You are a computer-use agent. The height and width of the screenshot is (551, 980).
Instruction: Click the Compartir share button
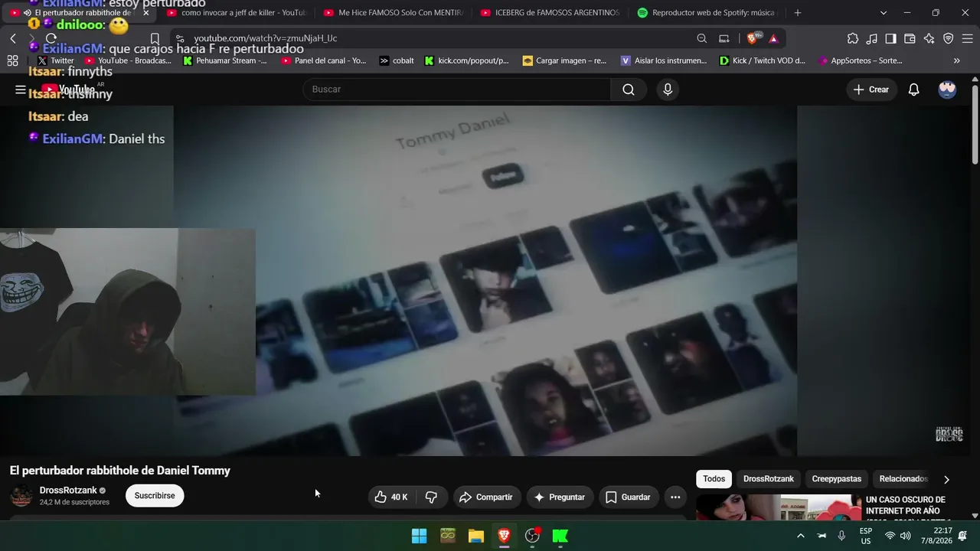(x=485, y=497)
